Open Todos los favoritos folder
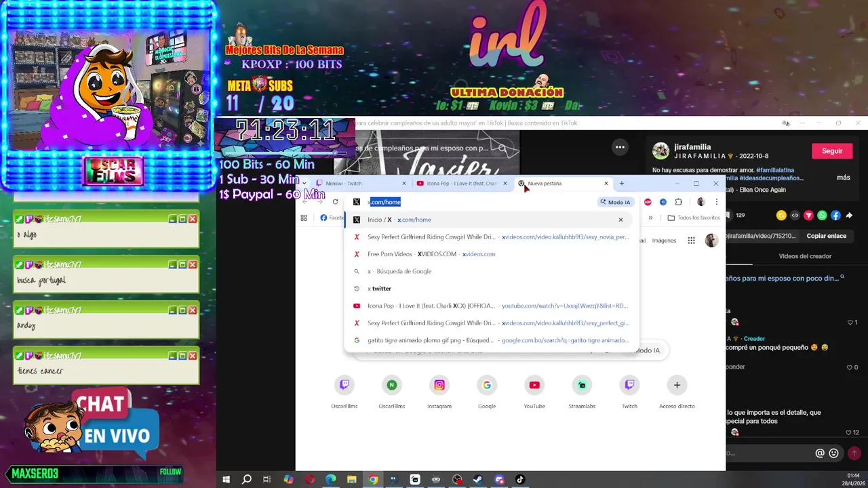The image size is (868, 488). click(694, 218)
